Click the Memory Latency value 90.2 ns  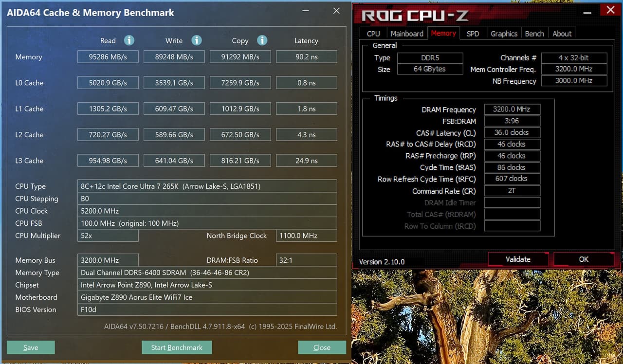pyautogui.click(x=307, y=56)
